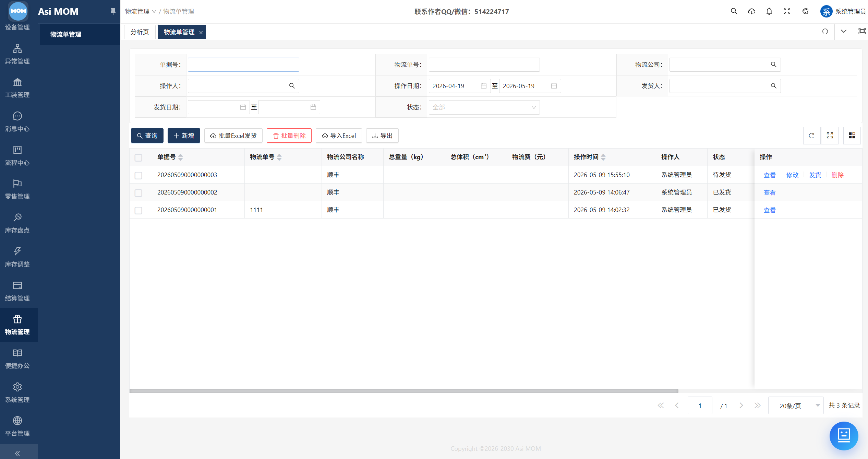Pin the sidebar with the pushpin icon
The height and width of the screenshot is (459, 868).
(113, 11)
